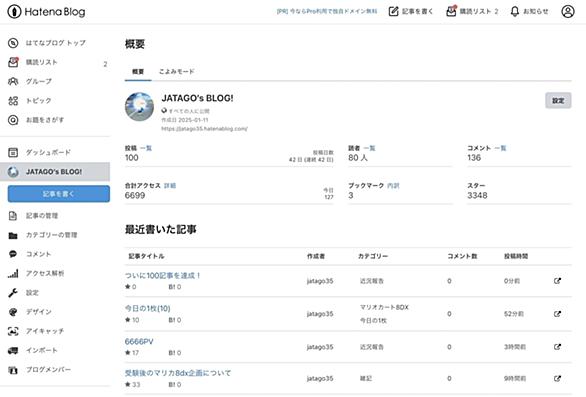Click the アイキャッチ sidebar icon
Screen dimensions: 586x397
pos(13,331)
